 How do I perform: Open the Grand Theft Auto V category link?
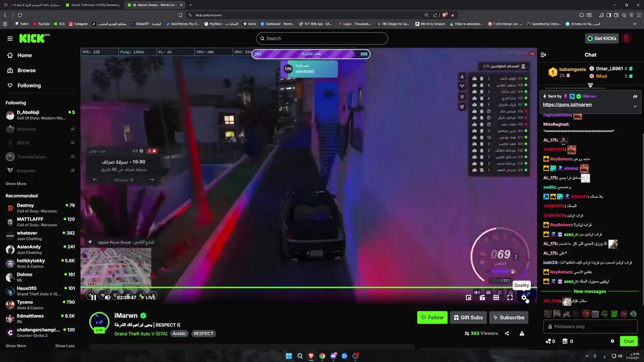click(141, 333)
